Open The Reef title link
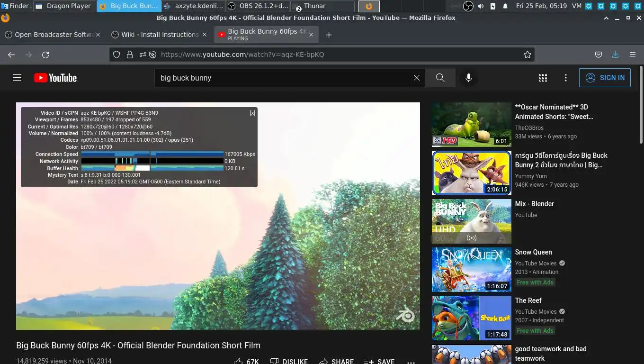 (x=528, y=300)
